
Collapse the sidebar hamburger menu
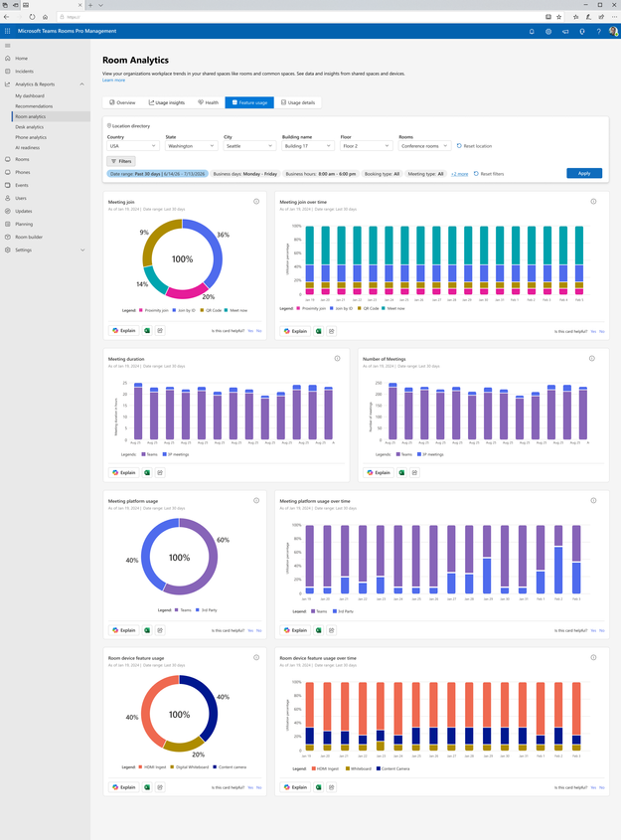point(8,46)
